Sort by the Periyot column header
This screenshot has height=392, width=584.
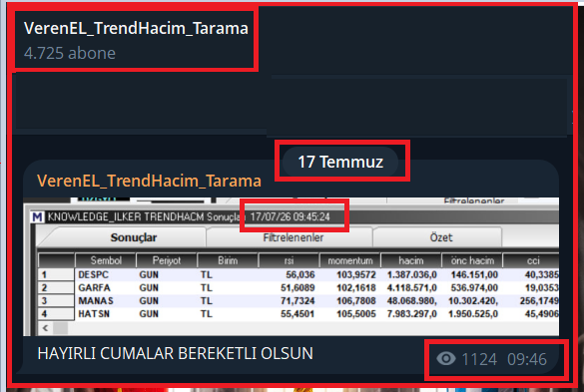click(167, 260)
